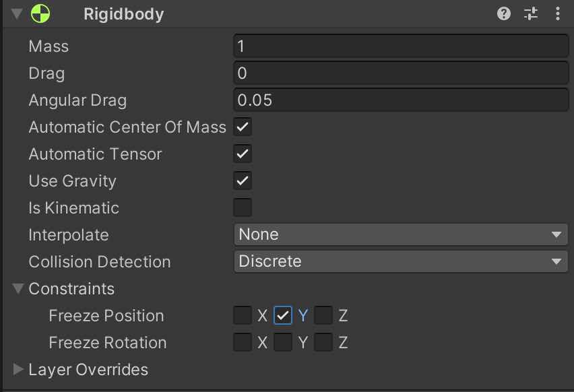Click the Mass value field
This screenshot has width=574, height=392.
[401, 46]
